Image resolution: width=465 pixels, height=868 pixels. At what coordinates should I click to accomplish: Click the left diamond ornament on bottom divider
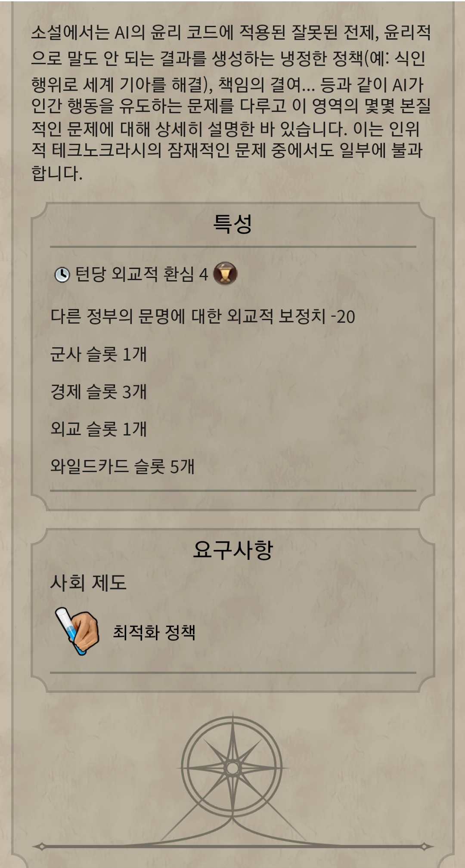[x=41, y=846]
